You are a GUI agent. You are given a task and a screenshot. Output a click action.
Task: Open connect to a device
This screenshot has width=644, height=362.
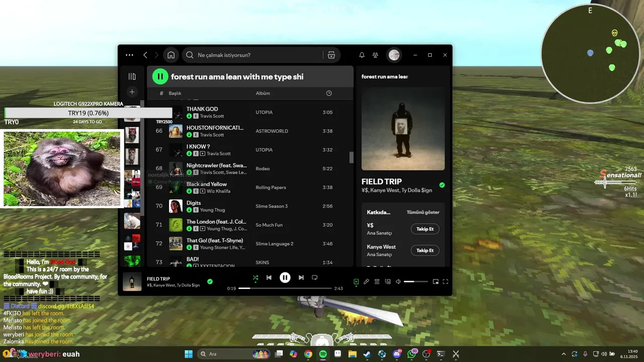pos(387,282)
